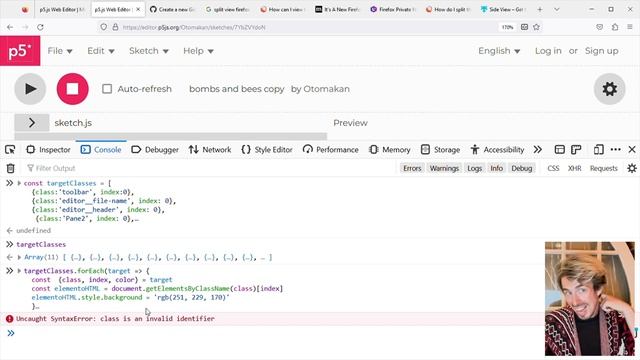
Task: Switch to the Storage tab
Action: [x=440, y=150]
